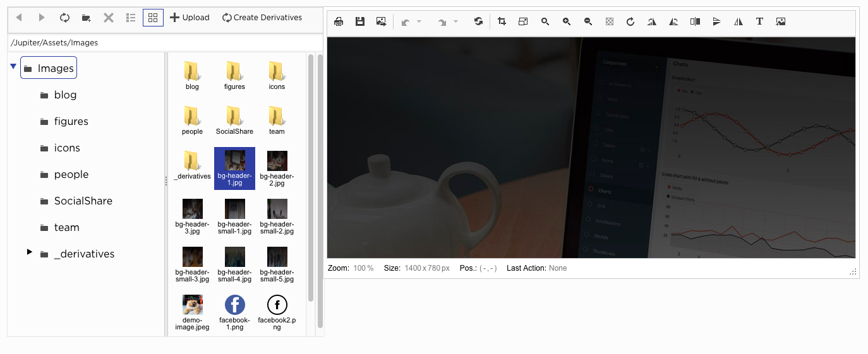Viewport: 868px width, 354px height.
Task: Click the split-rectangle mirror icon
Action: (x=695, y=21)
